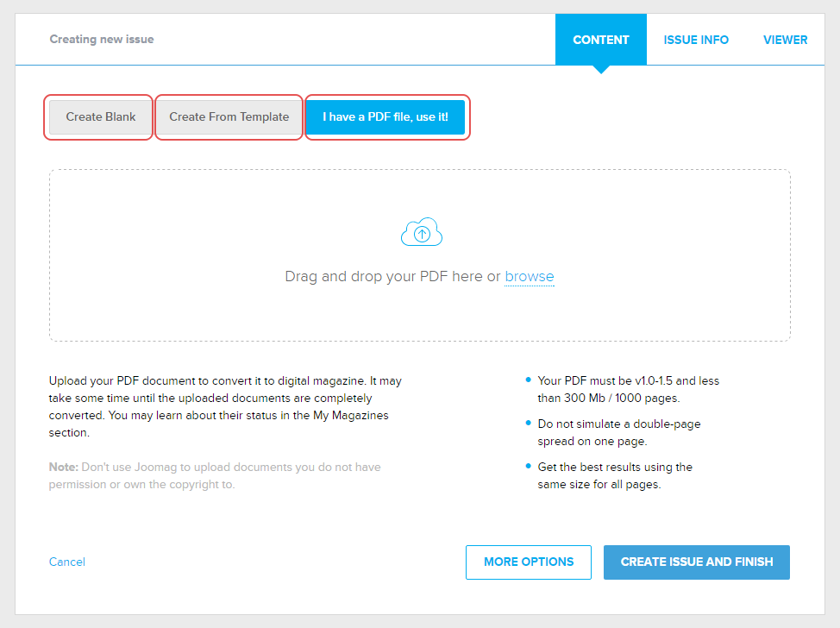
Task: Cancel creating the new issue
Action: pos(67,562)
